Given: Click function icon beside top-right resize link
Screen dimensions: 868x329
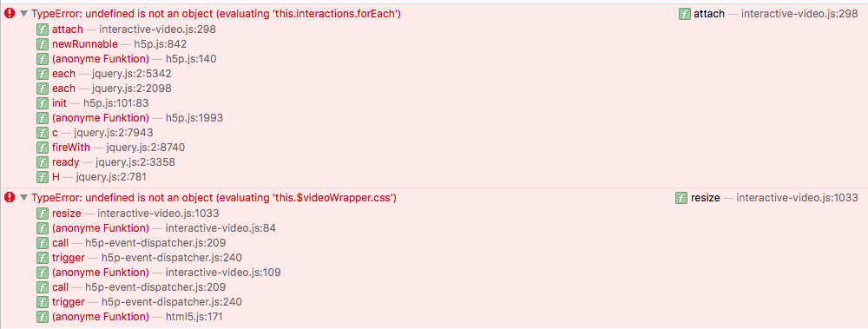Looking at the screenshot, I should tap(681, 197).
